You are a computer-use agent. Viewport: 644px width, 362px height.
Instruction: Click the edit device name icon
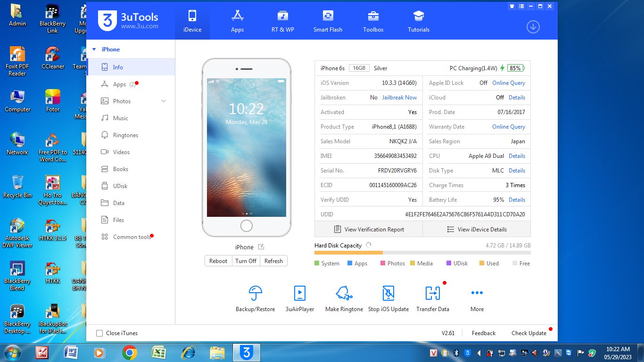pos(261,247)
